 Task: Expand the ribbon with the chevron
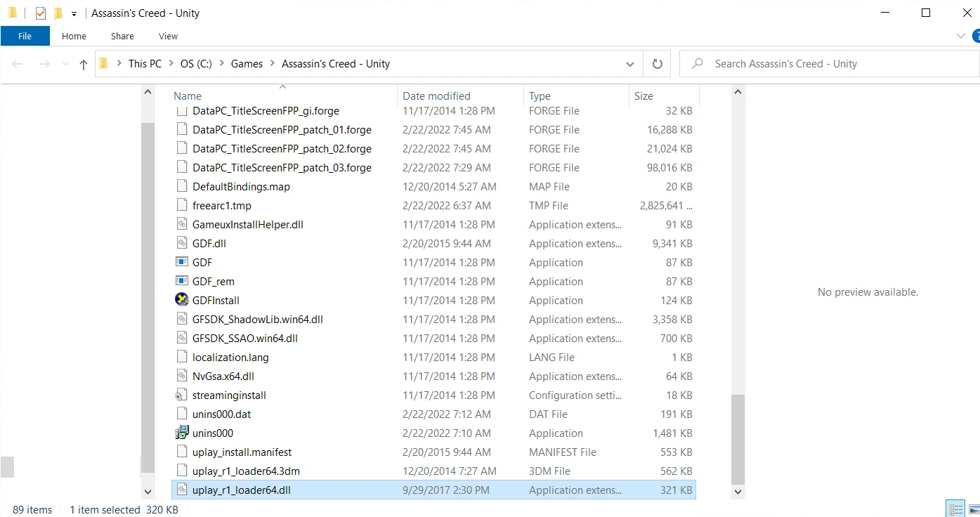click(x=961, y=36)
